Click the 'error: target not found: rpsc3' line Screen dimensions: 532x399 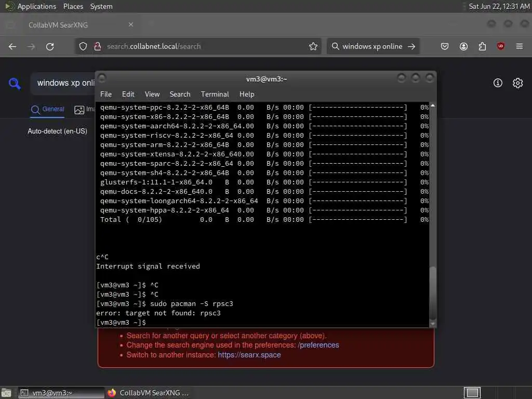(158, 313)
